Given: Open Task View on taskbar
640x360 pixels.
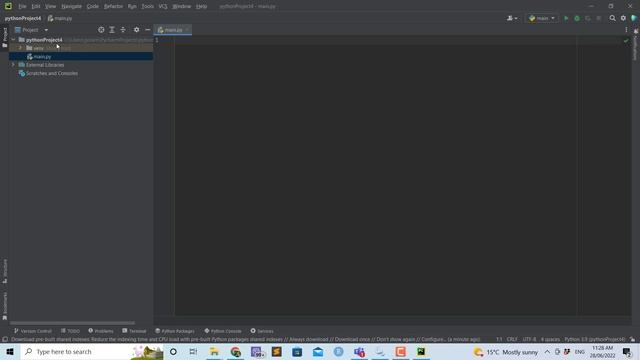Looking at the screenshot, I should (193, 351).
